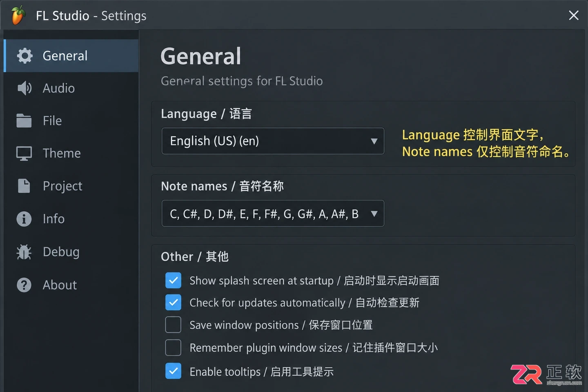588x392 pixels.
Task: Click the FL Studio fruit logo
Action: (18, 16)
